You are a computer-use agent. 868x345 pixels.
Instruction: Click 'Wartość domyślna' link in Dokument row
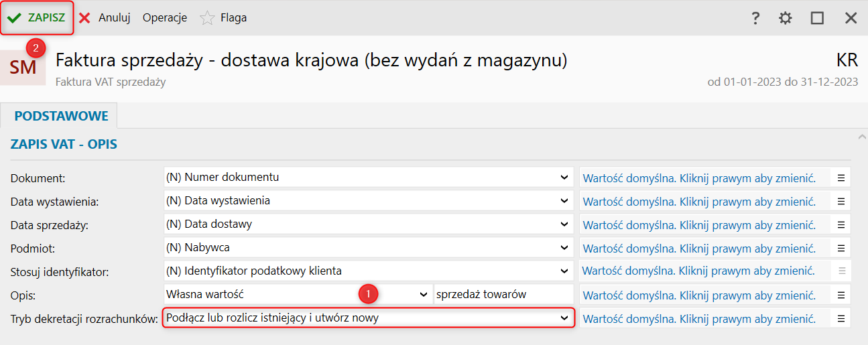[699, 178]
